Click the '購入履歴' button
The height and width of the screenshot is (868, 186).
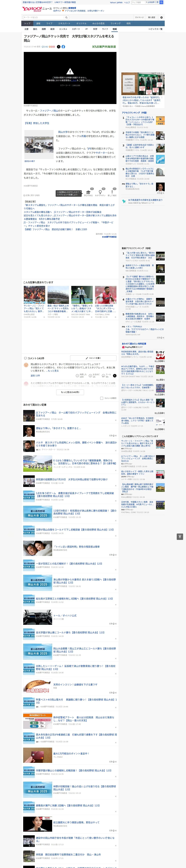coord(152,18)
